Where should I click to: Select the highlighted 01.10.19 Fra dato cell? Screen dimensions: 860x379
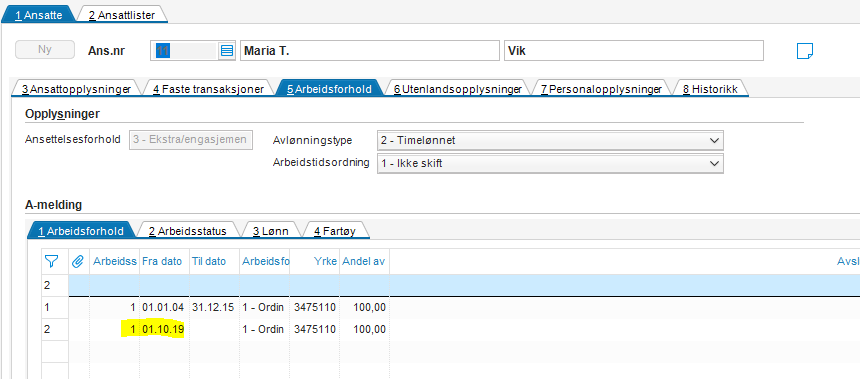coord(163,329)
